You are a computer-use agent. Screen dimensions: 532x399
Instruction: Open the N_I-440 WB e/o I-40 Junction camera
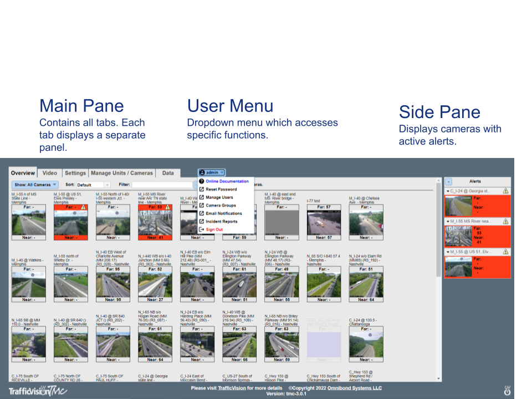155,284
